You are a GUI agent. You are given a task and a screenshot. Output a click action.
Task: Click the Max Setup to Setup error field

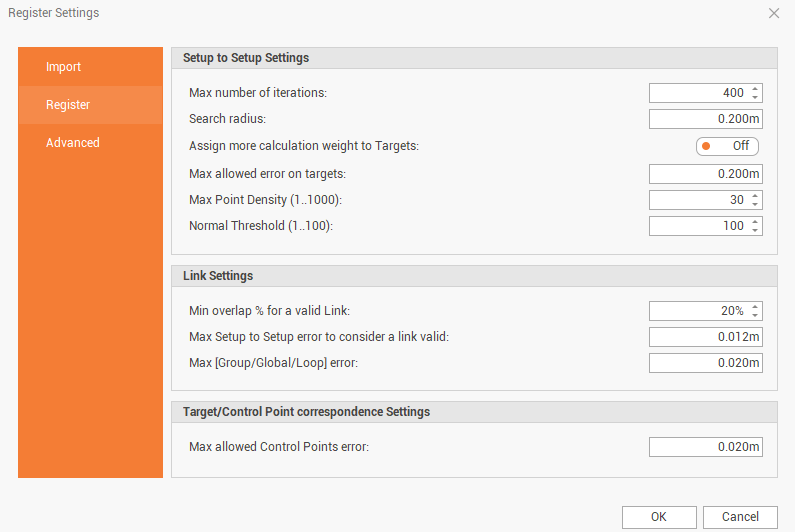point(705,337)
